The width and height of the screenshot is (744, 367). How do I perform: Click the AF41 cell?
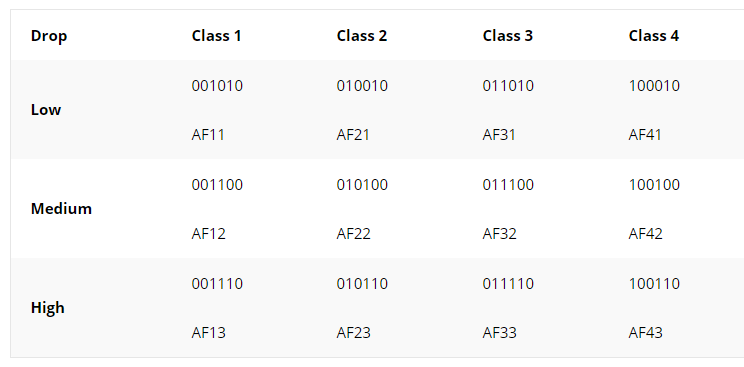[x=645, y=135]
